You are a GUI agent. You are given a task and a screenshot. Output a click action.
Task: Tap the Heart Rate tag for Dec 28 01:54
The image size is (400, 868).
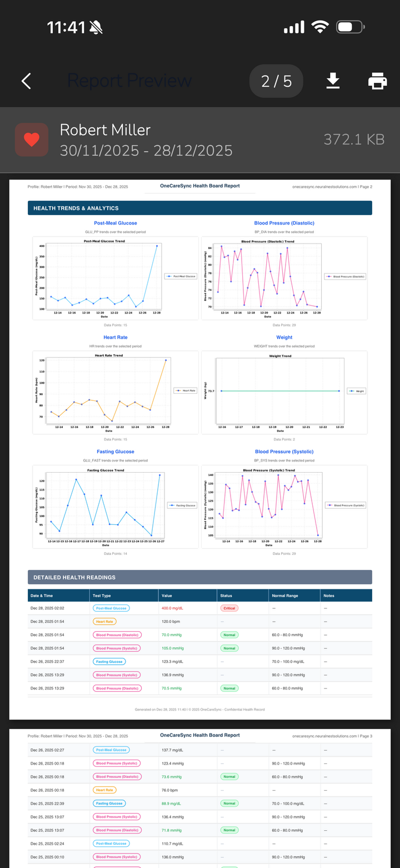[x=104, y=622]
